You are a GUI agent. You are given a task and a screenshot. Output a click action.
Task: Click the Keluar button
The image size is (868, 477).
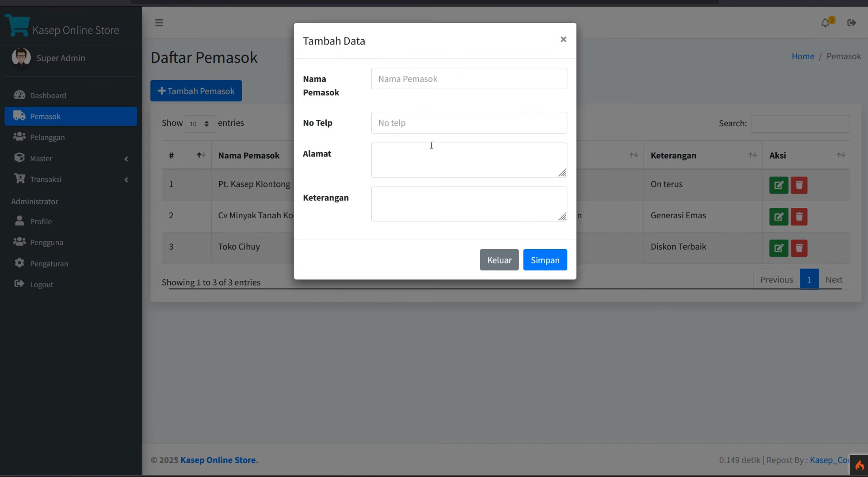(x=499, y=260)
